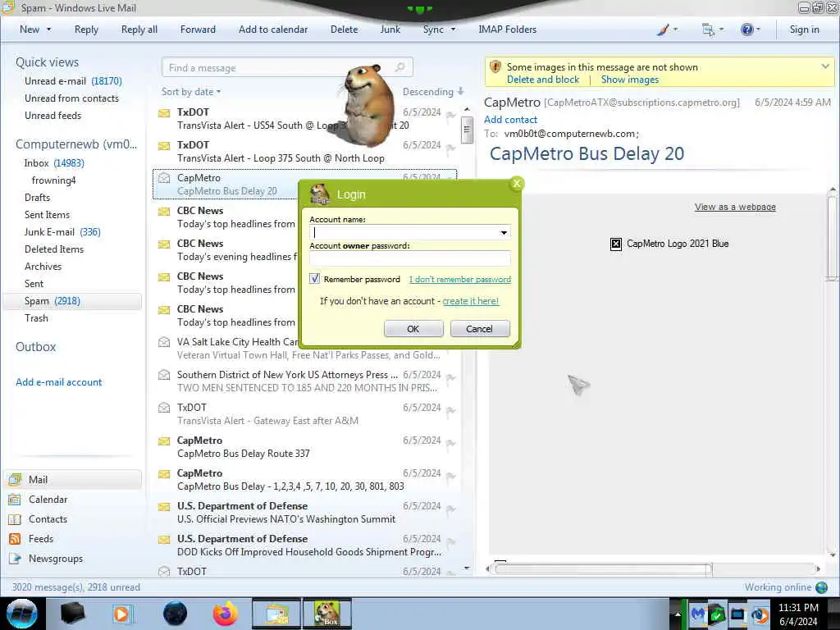Click Cancel in the Login dialog
The width and height of the screenshot is (840, 630).
[479, 328]
